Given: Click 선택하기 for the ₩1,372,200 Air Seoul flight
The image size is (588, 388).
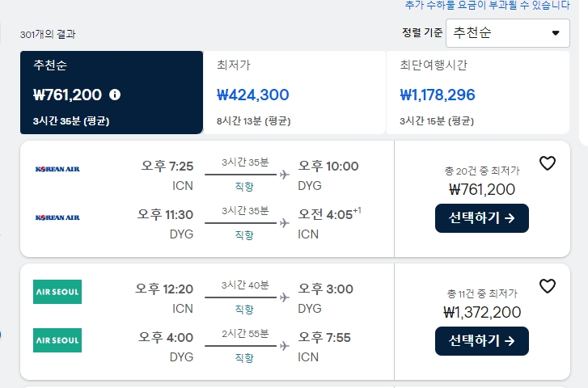Looking at the screenshot, I should [x=482, y=341].
